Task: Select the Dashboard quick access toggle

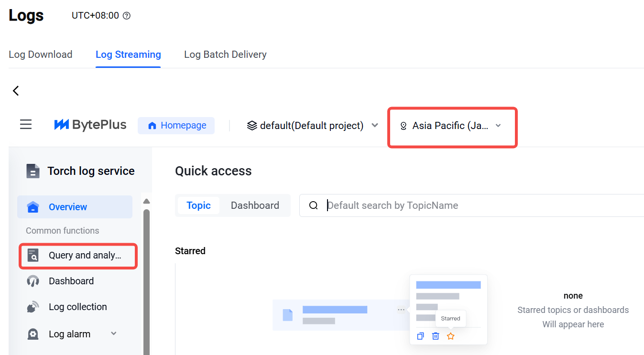Action: point(255,205)
